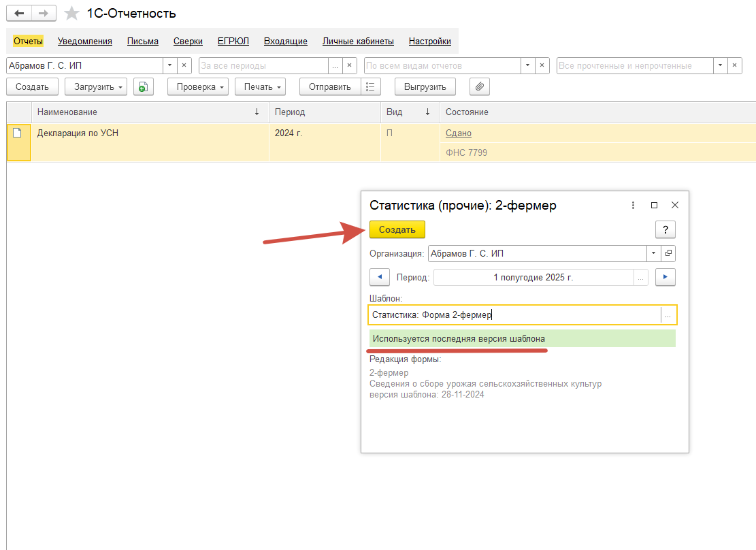
Task: Click the list icon next to Отправить
Action: coord(369,86)
